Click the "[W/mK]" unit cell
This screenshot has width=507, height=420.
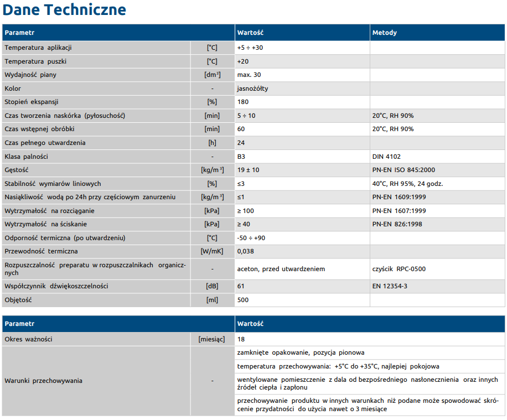click(212, 251)
